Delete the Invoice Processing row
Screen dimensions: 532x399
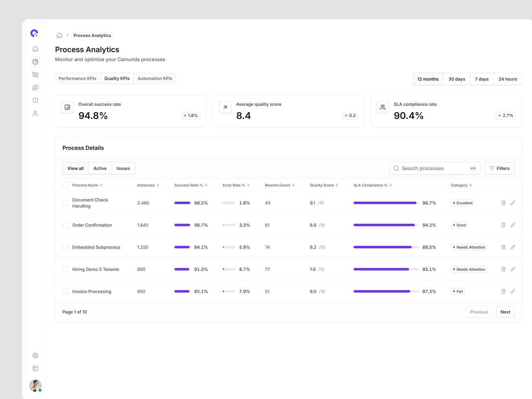click(503, 291)
